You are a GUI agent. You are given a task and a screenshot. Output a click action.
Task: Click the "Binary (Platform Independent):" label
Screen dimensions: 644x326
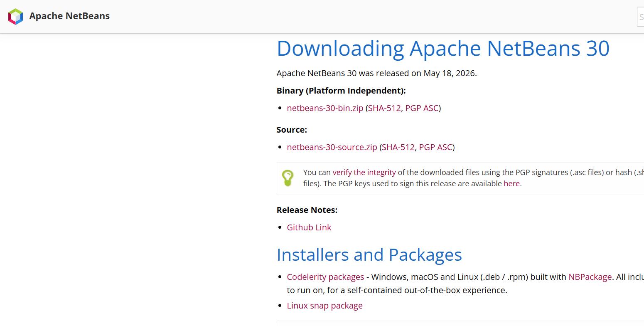[341, 91]
